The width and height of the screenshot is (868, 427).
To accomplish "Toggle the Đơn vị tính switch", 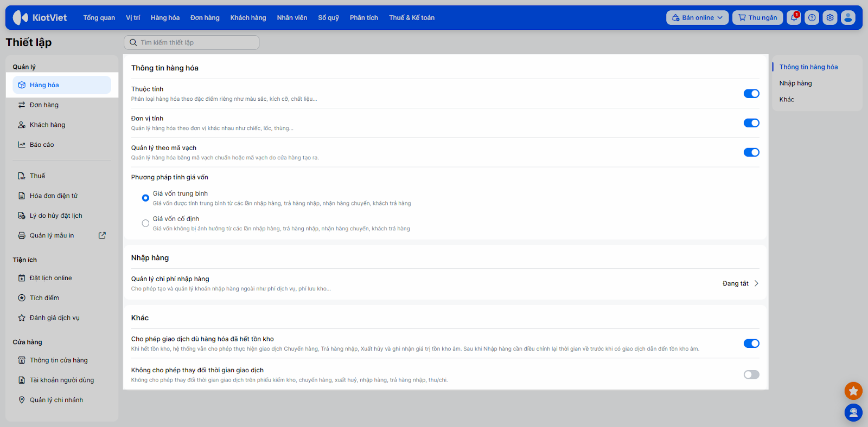I will pyautogui.click(x=751, y=123).
